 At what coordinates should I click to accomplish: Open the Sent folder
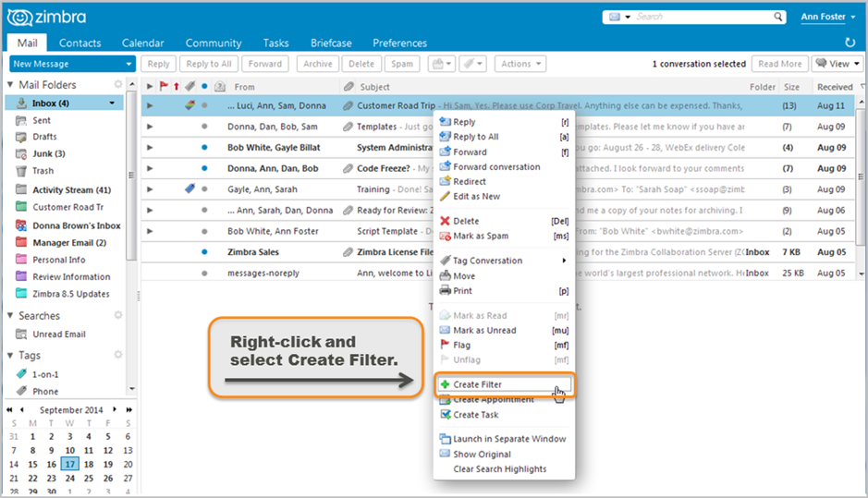41,120
